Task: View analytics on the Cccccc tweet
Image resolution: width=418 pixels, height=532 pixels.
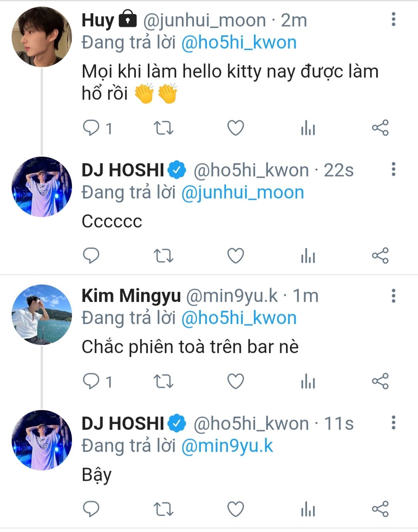Action: tap(308, 256)
